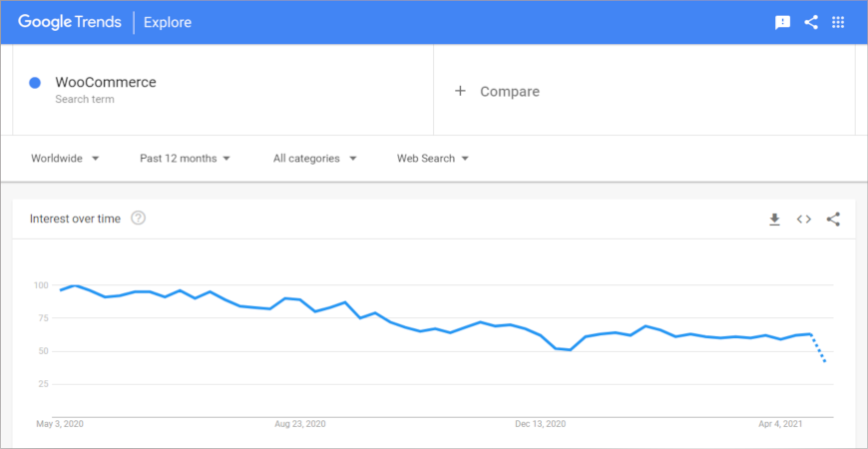Click the Google Trends logo
Image resolution: width=868 pixels, height=449 pixels.
point(70,22)
